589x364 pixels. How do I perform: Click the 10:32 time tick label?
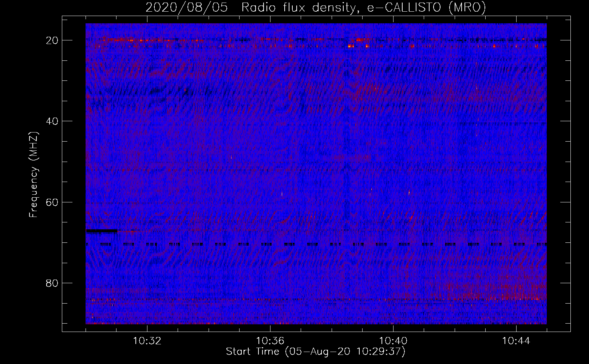(x=147, y=341)
